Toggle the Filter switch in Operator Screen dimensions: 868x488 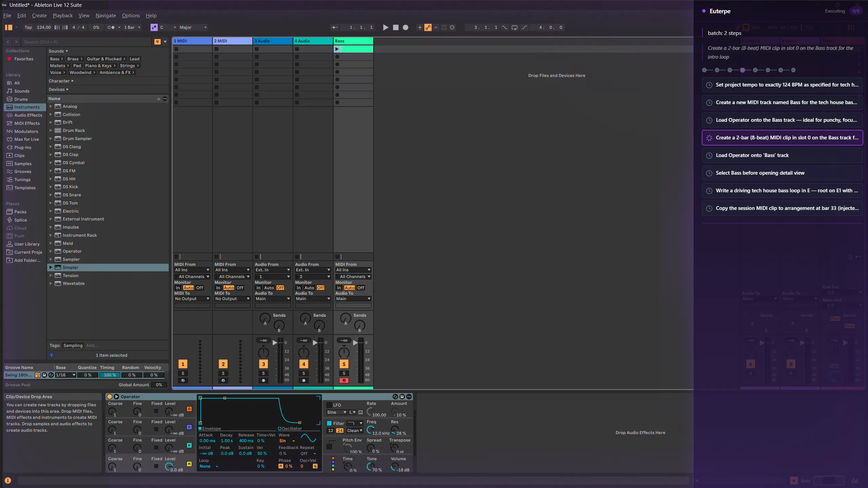(x=329, y=423)
